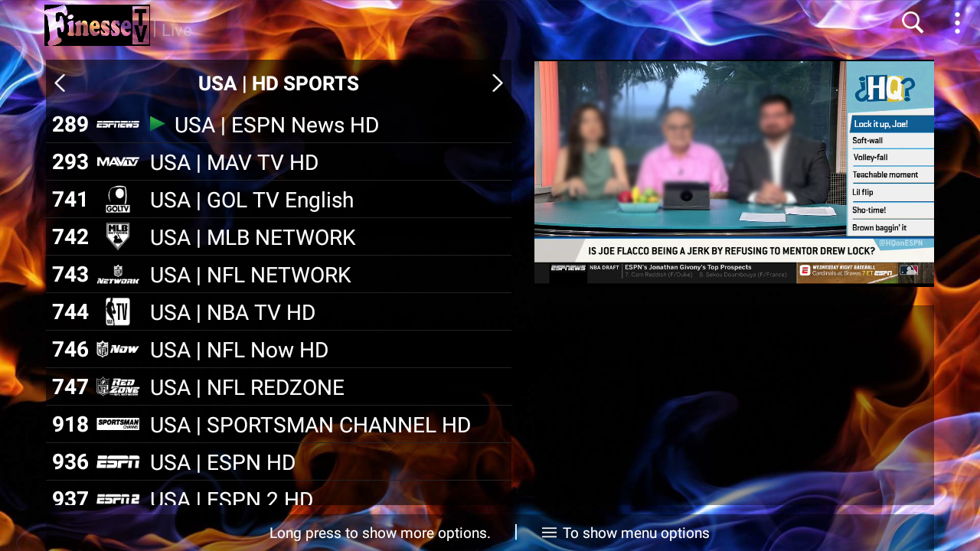Click the USA | HD SPORTS category title
The width and height of the screenshot is (980, 551).
(x=279, y=83)
